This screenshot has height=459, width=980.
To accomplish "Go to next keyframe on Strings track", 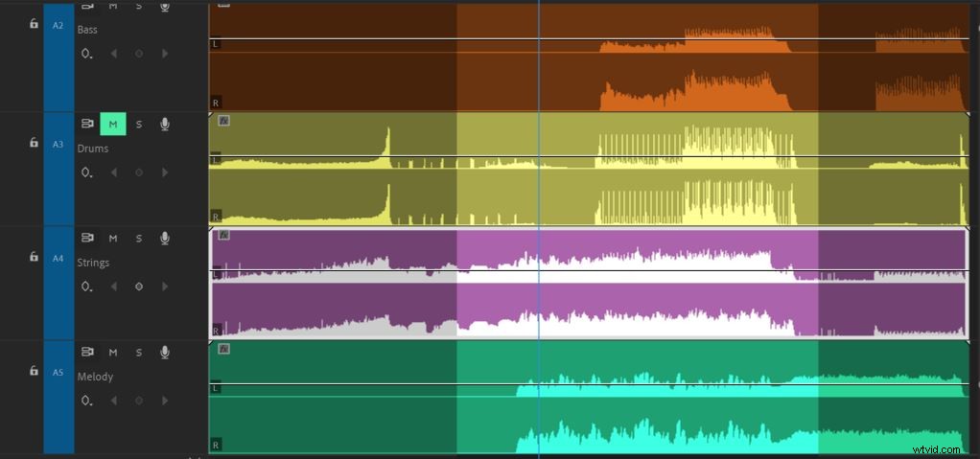I will point(165,287).
